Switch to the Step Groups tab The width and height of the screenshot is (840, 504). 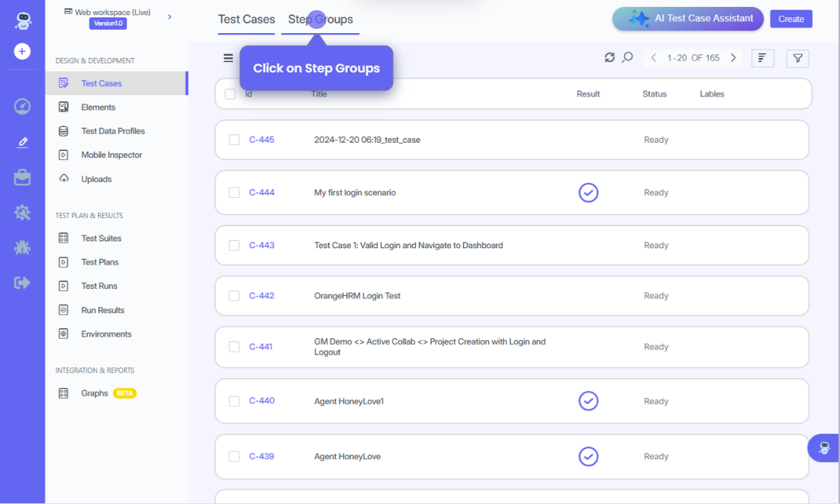point(321,19)
